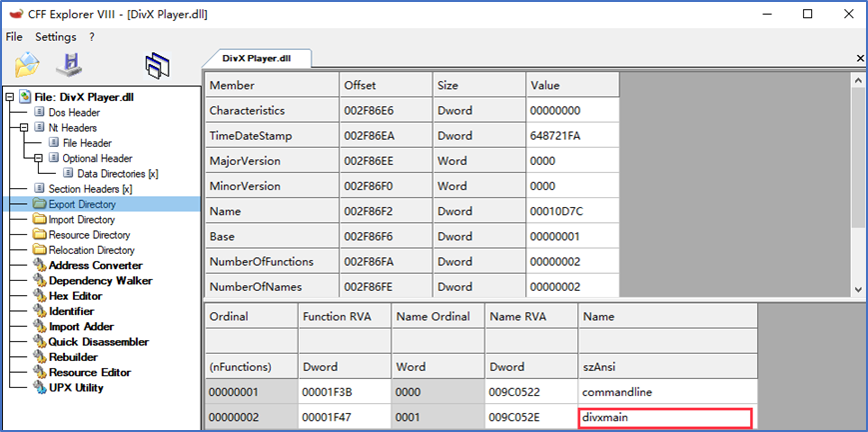This screenshot has width=868, height=432.
Task: Open the Quick Disassembler label
Action: coord(99,342)
